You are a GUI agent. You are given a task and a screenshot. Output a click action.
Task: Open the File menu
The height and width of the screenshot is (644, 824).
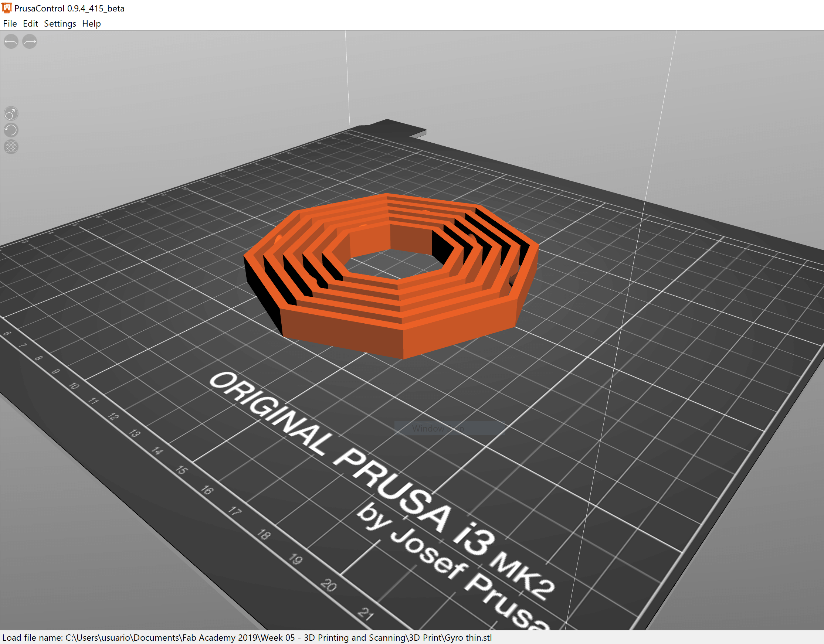click(x=10, y=24)
